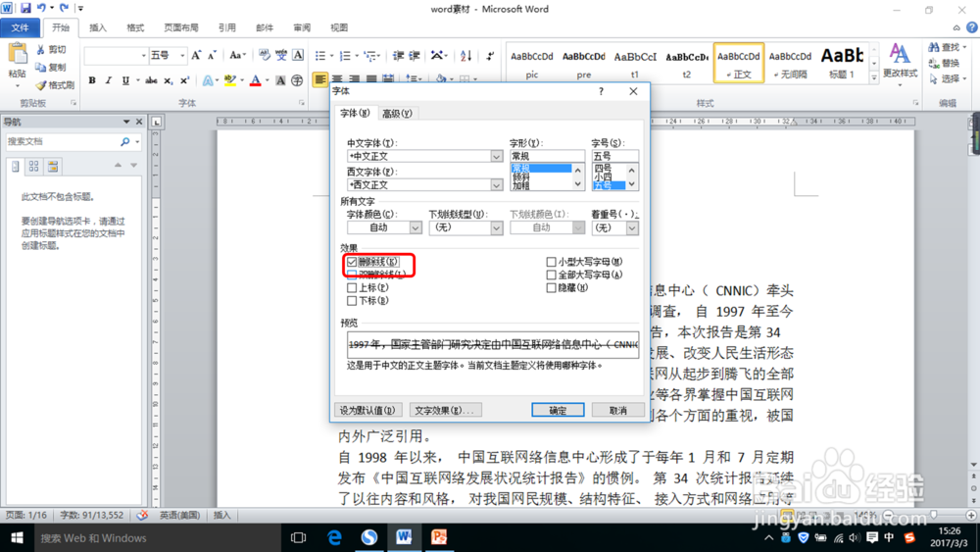Click the subscript icon in the ribbon
Screen dimensions: 980x552
169,80
